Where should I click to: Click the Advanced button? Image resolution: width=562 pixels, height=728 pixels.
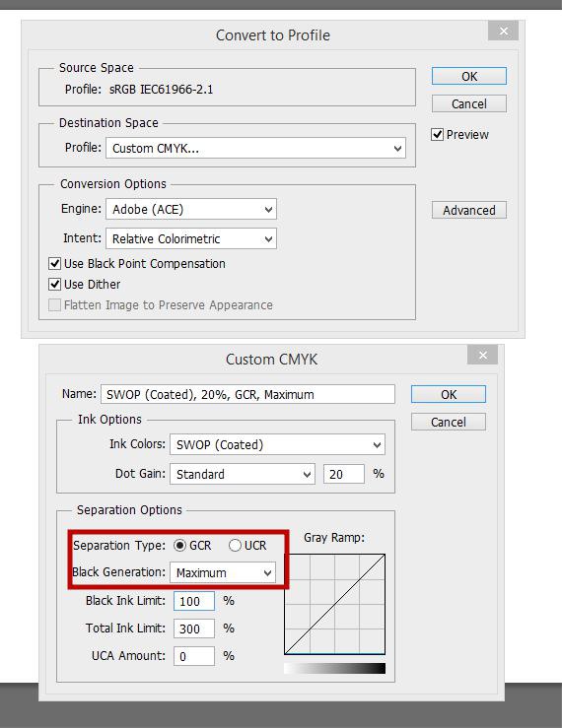pyautogui.click(x=468, y=210)
